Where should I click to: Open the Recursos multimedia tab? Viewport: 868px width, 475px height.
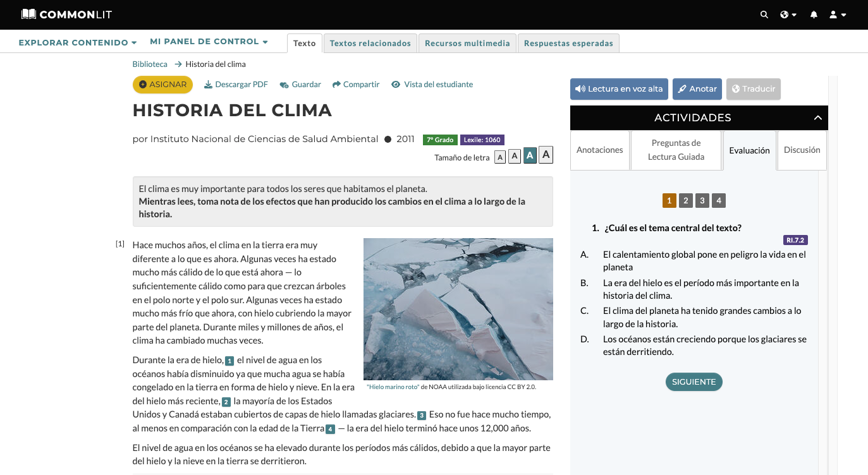[x=467, y=43]
